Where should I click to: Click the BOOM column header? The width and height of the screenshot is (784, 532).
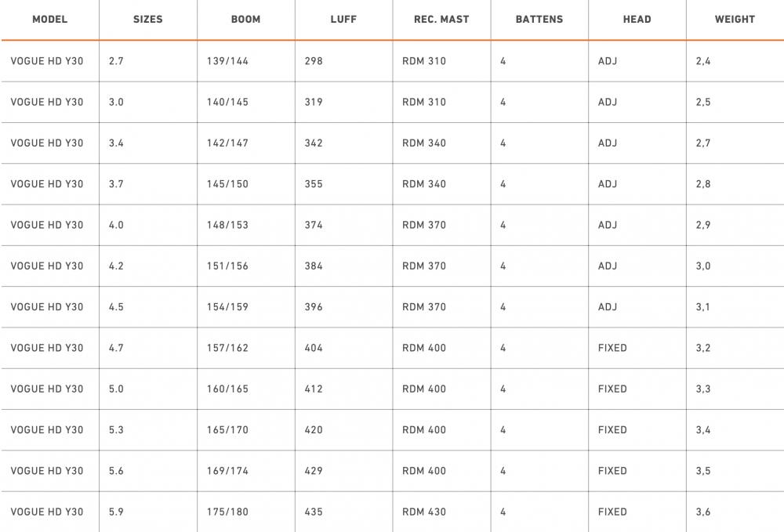coord(246,20)
